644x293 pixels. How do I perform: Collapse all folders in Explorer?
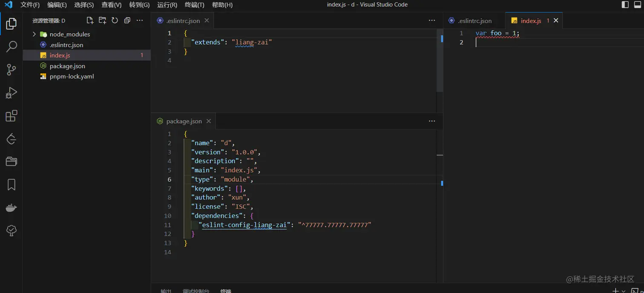(127, 20)
